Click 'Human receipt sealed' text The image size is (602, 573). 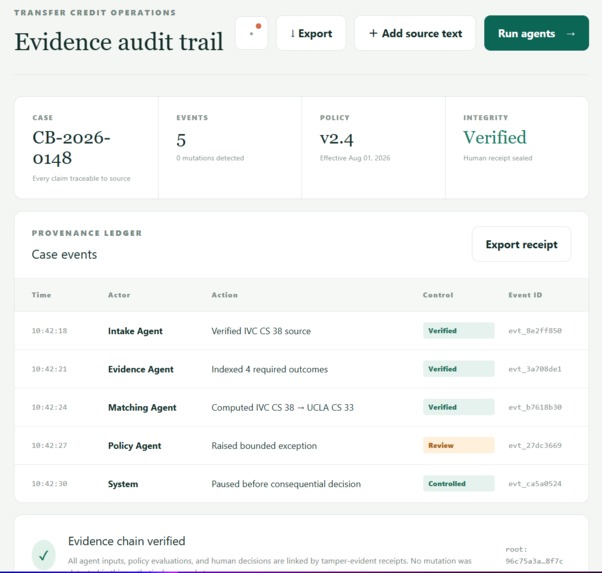pos(498,158)
